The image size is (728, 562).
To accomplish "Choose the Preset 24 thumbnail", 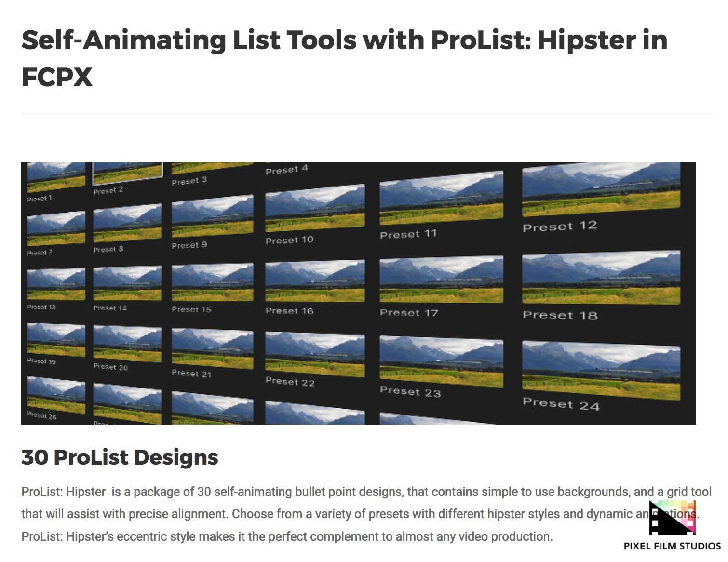I will pos(601,370).
